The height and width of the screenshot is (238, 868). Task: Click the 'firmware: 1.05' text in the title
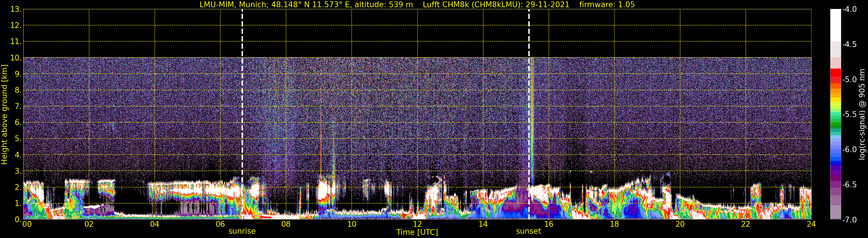607,5
